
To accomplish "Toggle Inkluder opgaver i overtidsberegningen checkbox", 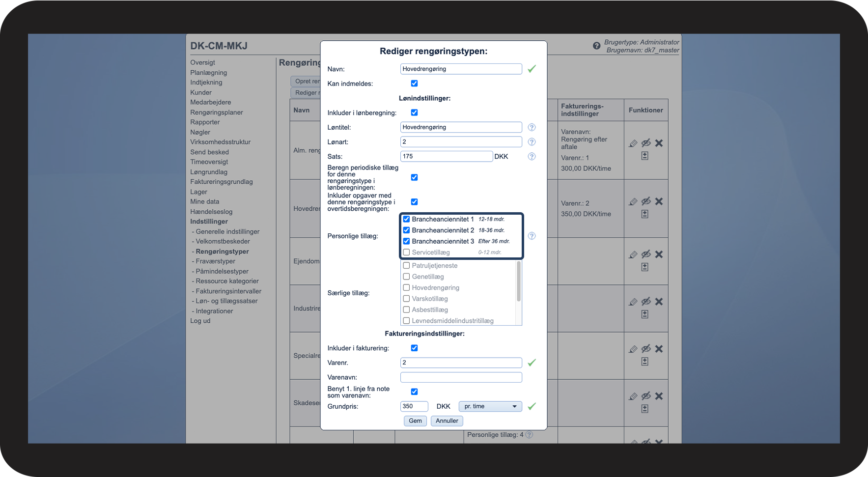I will (414, 202).
